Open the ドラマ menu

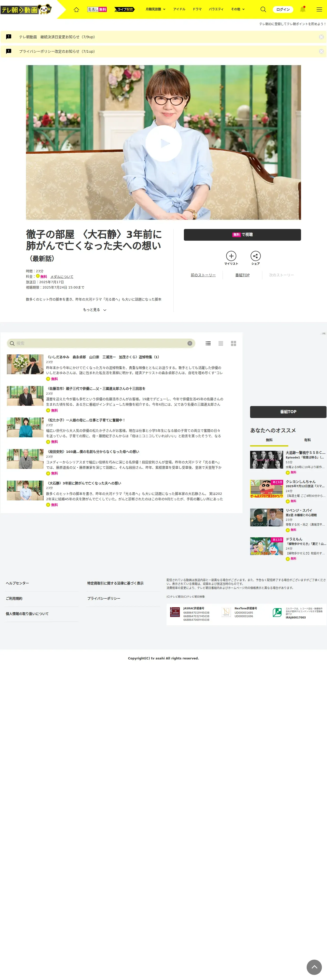pos(197,9)
